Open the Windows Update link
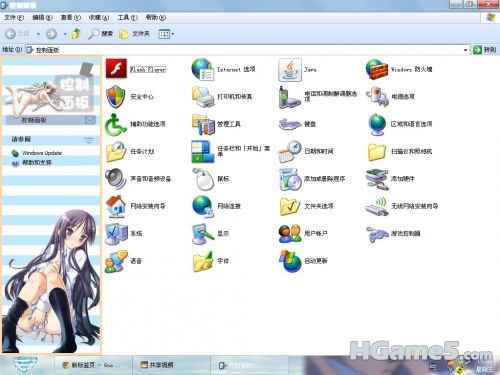Screen dimensions: 500x375 [42, 153]
